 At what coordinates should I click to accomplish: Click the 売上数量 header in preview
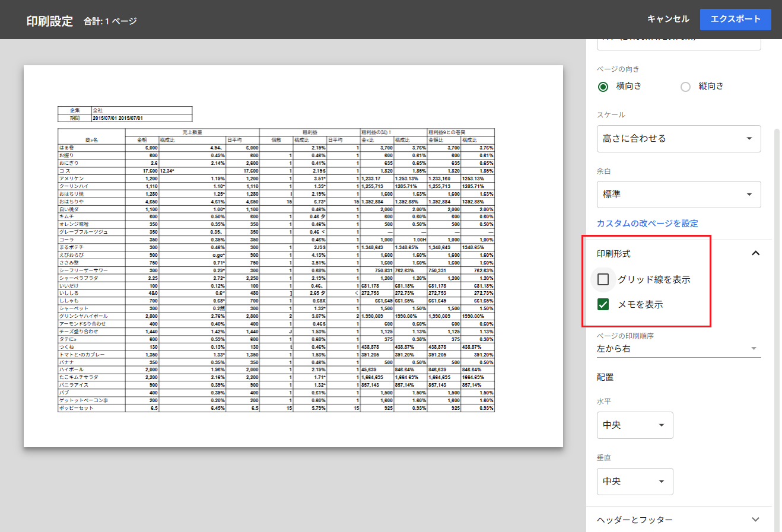(x=192, y=132)
